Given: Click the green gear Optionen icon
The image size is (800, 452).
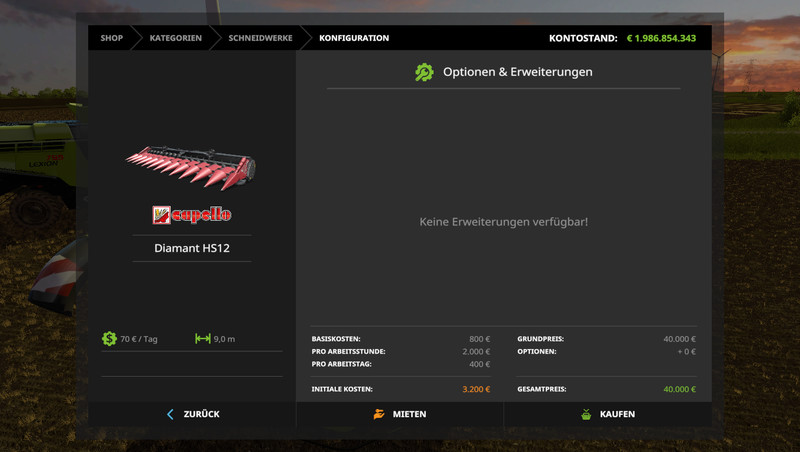Looking at the screenshot, I should [x=424, y=72].
